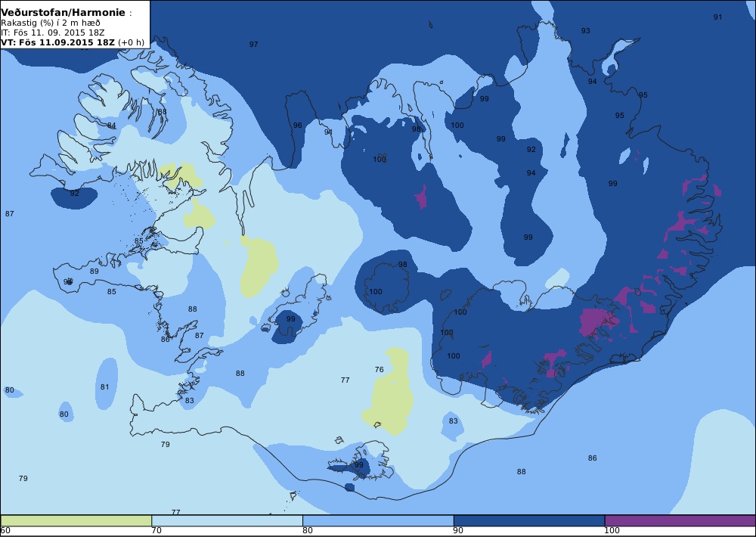Click the humidity value 96 on the map
The width and height of the screenshot is (756, 537).
tap(297, 126)
